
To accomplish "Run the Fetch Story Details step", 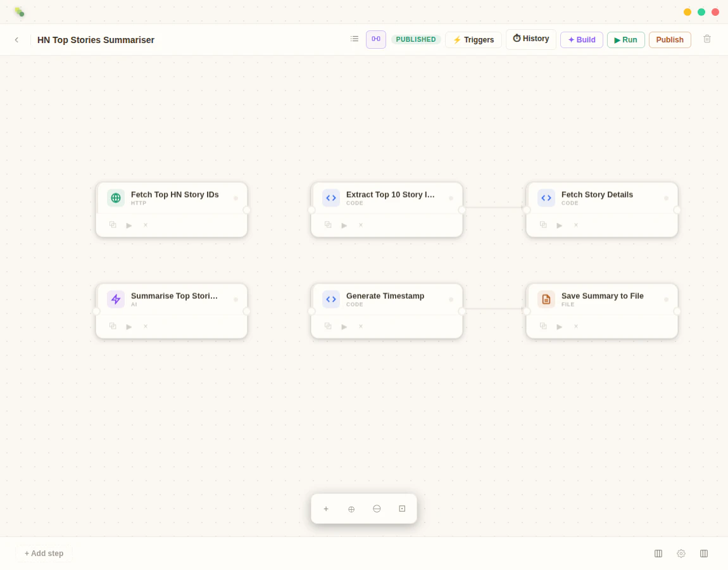I will point(560,225).
